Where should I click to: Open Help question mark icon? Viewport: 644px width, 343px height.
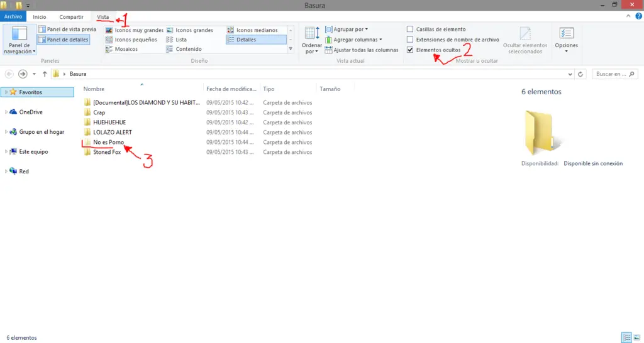pos(639,16)
